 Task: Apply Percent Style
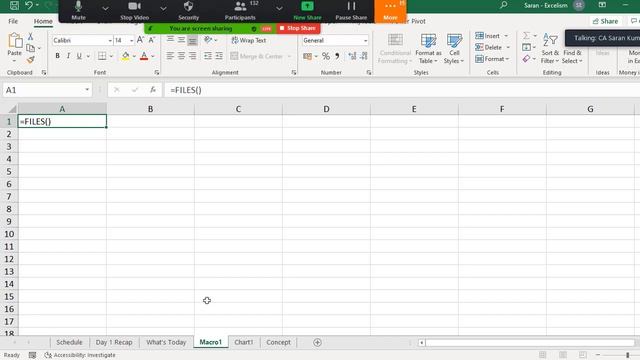[326, 56]
